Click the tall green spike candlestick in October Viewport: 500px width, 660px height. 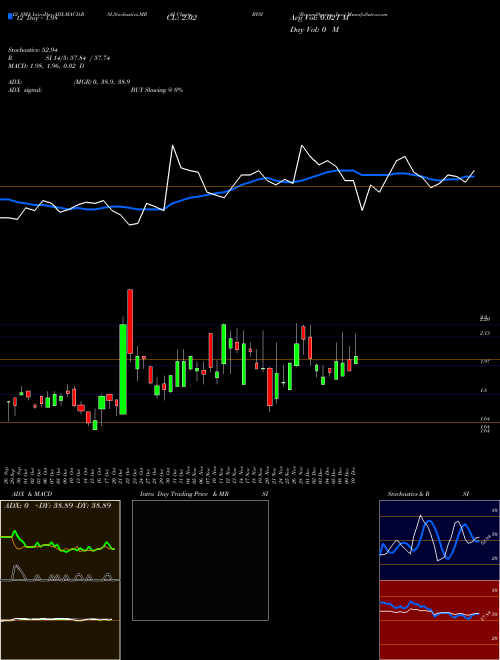click(123, 369)
